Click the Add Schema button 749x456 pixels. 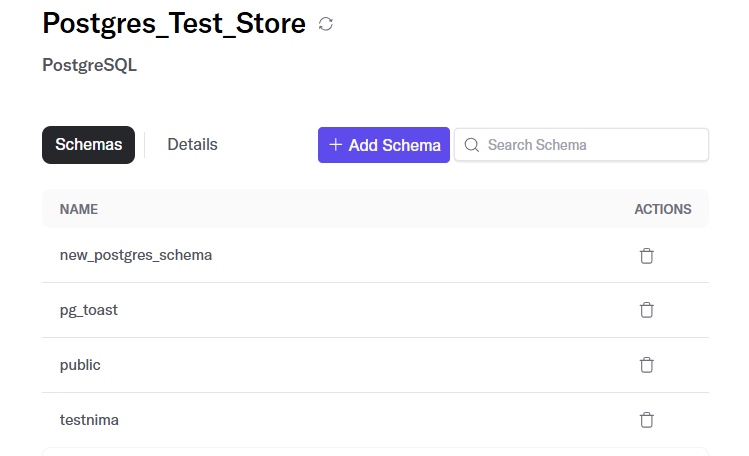384,145
